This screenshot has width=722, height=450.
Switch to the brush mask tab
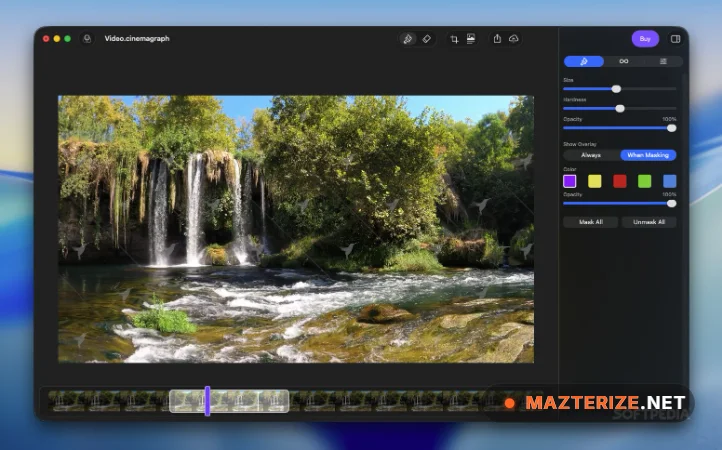click(583, 61)
